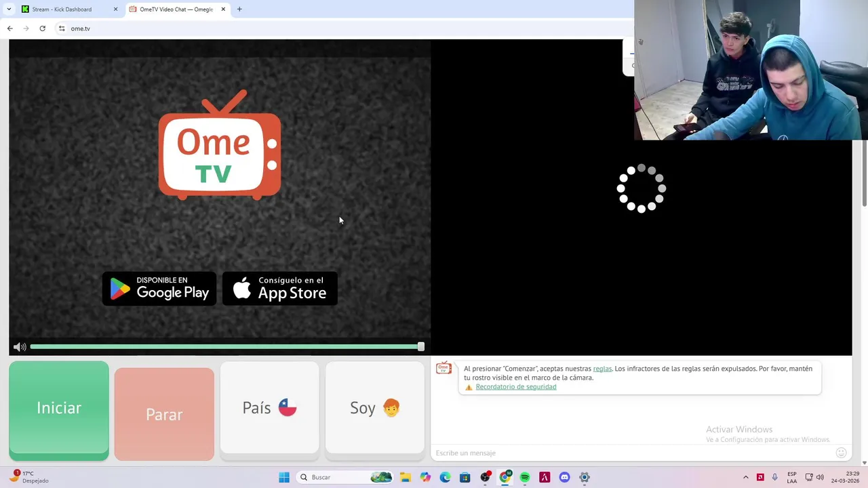Open Spotify from the taskbar
Viewport: 868px width, 488px height.
525,477
